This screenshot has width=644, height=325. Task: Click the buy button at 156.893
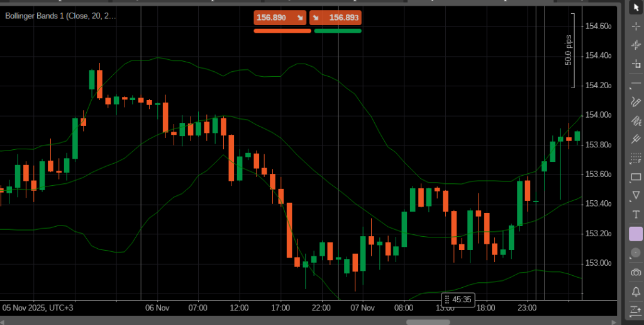pyautogui.click(x=336, y=18)
